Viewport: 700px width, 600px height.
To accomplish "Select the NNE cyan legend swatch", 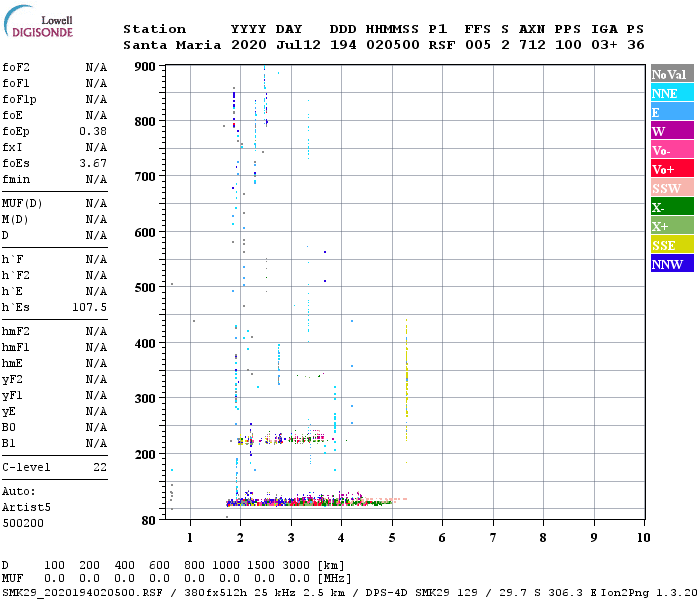I will click(x=672, y=93).
